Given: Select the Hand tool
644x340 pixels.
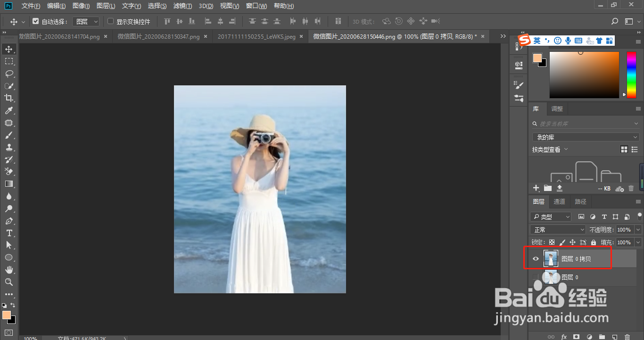Looking at the screenshot, I should [x=9, y=270].
